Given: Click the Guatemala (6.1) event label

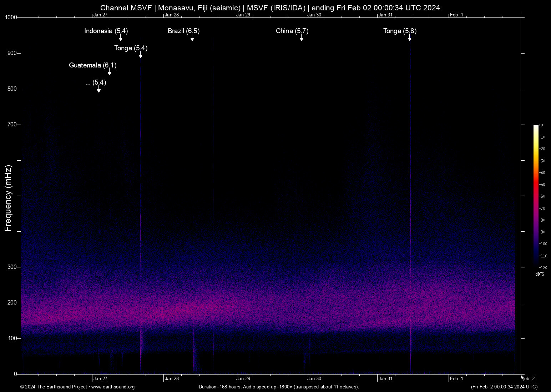Looking at the screenshot, I should 93,65.
